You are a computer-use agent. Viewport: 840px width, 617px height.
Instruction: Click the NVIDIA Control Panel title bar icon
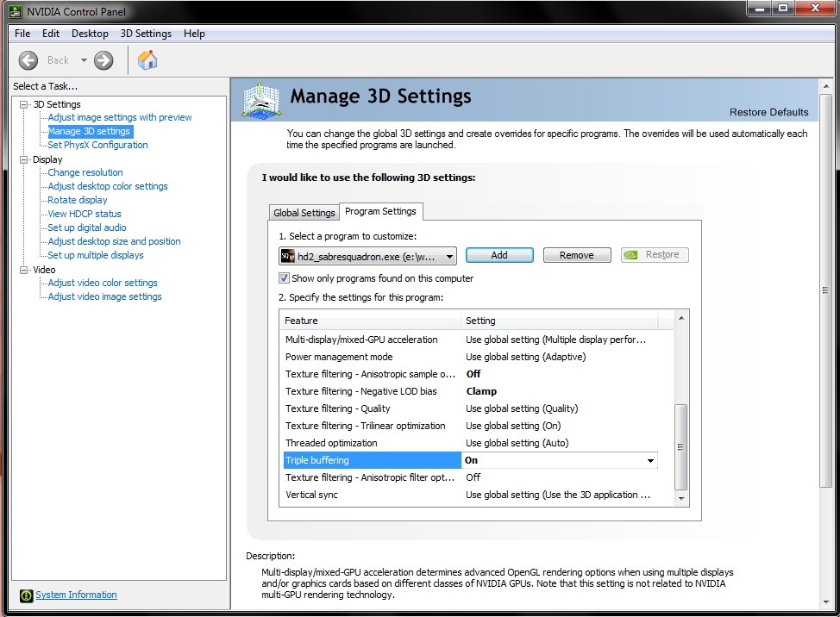(x=16, y=11)
